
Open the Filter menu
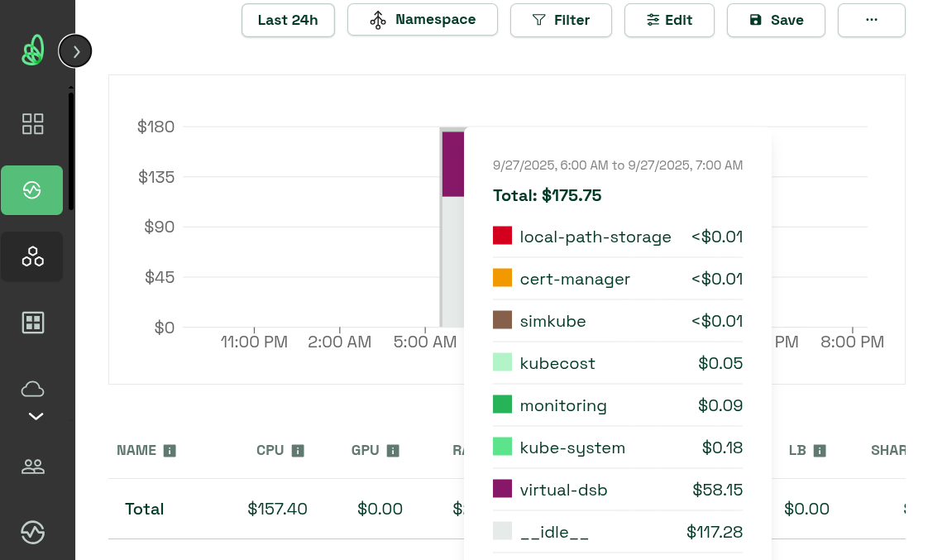tap(561, 20)
